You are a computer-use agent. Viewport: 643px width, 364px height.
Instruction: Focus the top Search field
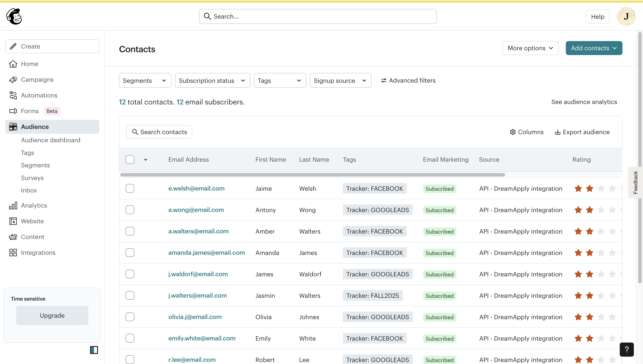coord(318,17)
